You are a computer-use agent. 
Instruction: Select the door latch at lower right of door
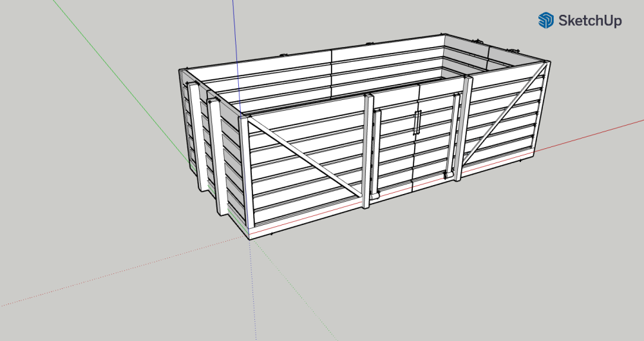point(445,175)
